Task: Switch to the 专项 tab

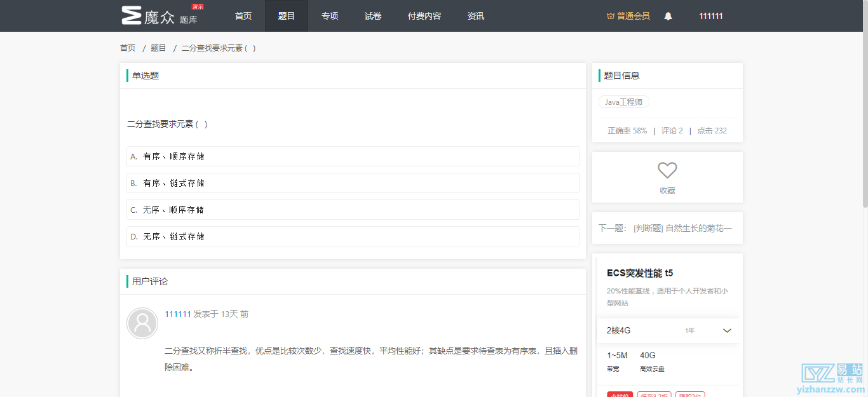Action: [330, 16]
